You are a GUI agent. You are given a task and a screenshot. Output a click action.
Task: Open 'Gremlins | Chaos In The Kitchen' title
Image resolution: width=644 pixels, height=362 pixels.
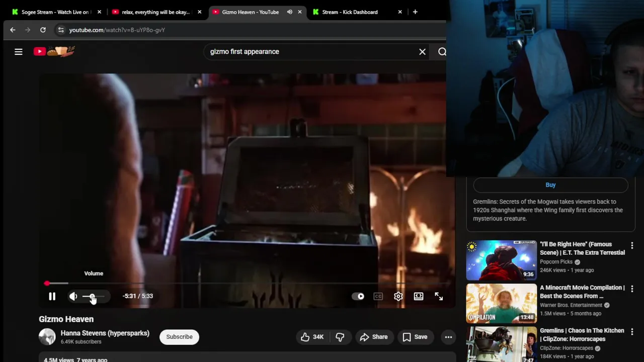pyautogui.click(x=582, y=335)
